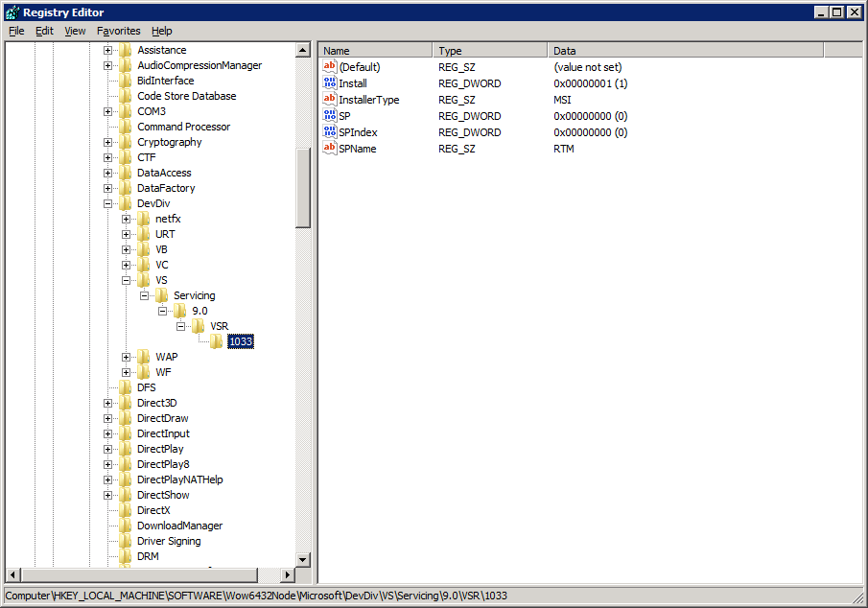Click the folder icon of Driver Signing
This screenshot has height=608, width=868.
coord(126,541)
